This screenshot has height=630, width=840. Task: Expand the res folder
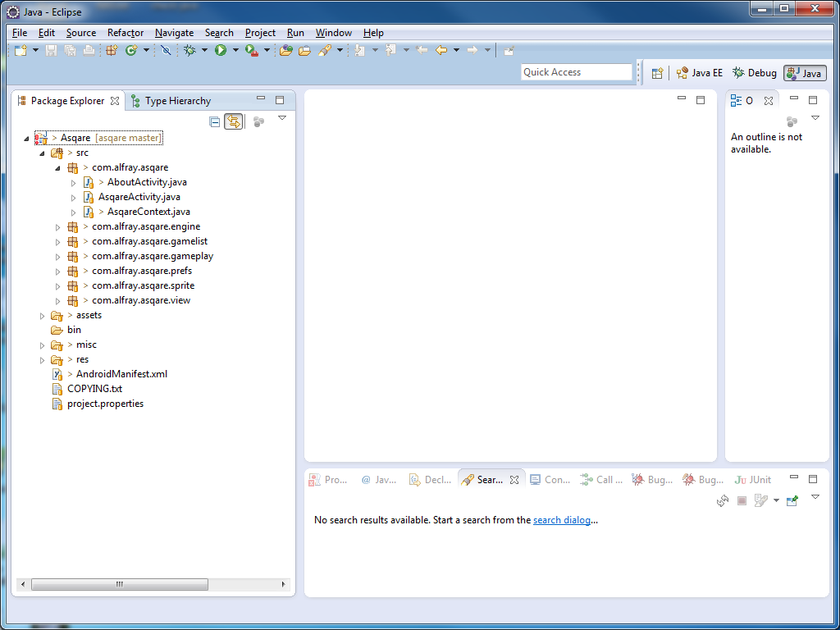click(x=43, y=360)
